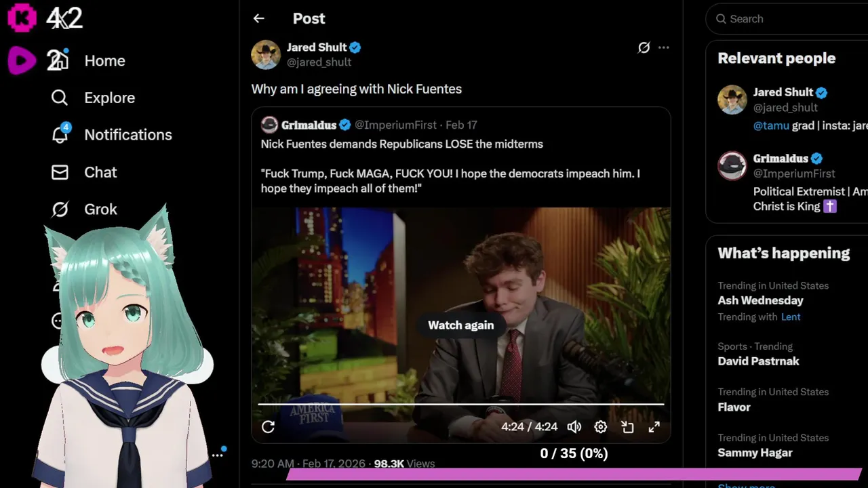Click Watch again on the video
The width and height of the screenshot is (868, 488).
click(461, 325)
